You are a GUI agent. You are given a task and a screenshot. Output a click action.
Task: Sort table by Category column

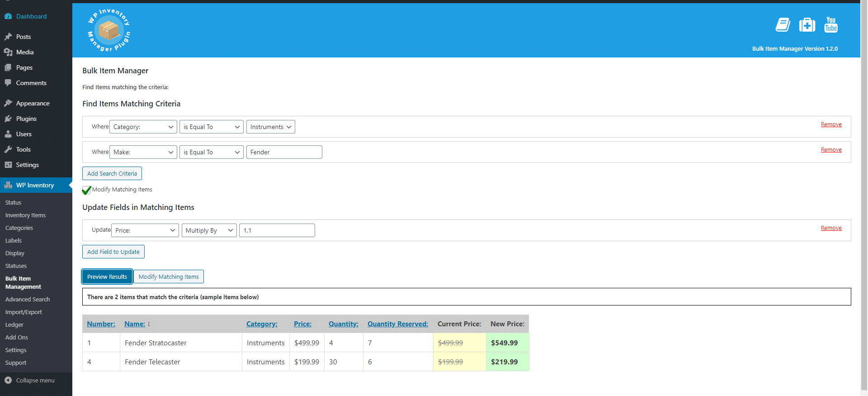coord(262,324)
